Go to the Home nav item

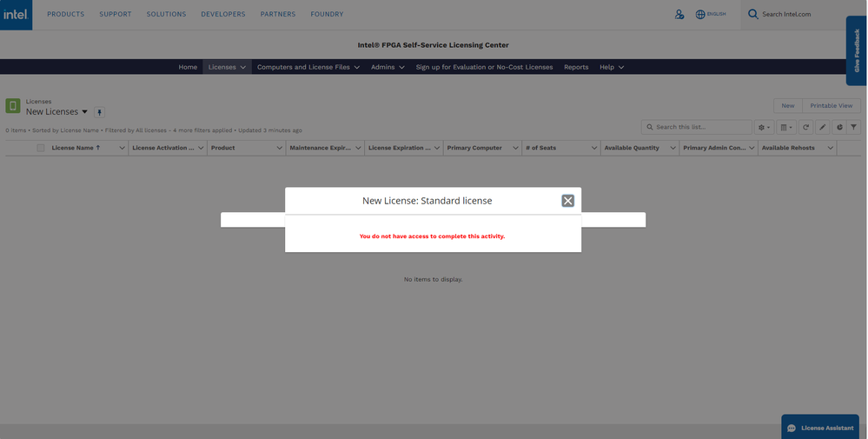[188, 67]
